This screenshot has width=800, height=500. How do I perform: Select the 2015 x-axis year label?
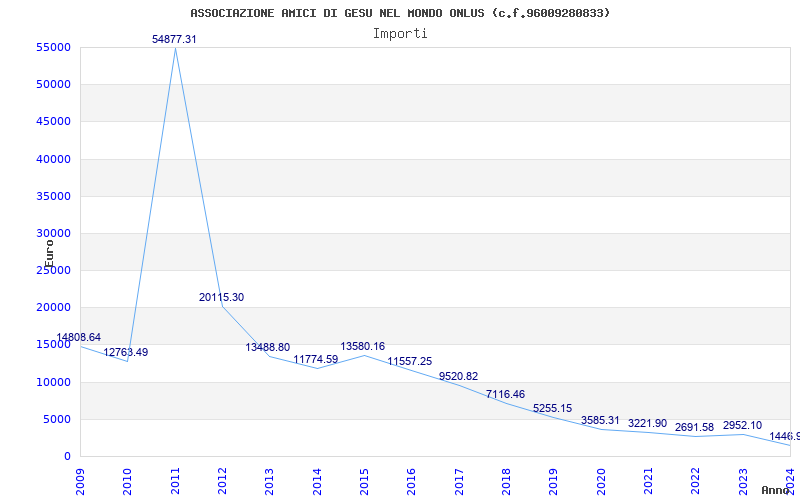pos(364,482)
